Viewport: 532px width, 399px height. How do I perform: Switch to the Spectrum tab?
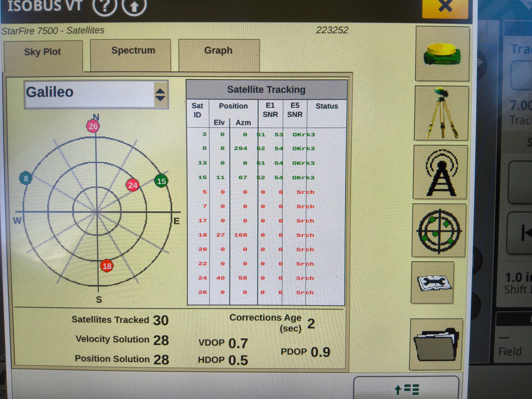pyautogui.click(x=131, y=55)
